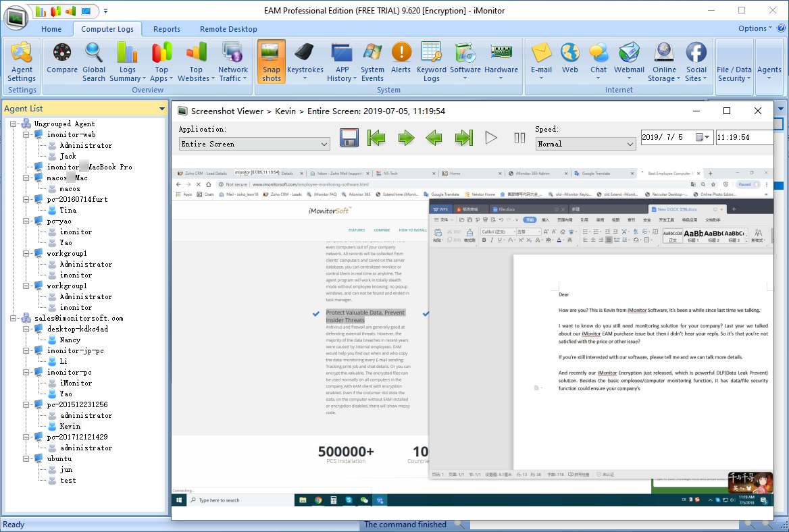Select user Nancy in agent tree
The image size is (789, 532).
pyautogui.click(x=70, y=340)
